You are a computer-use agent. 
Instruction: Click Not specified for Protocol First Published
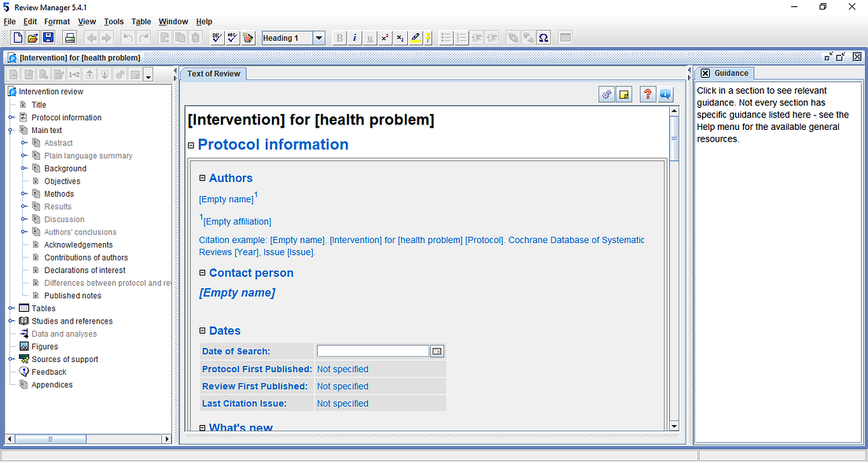coord(341,369)
